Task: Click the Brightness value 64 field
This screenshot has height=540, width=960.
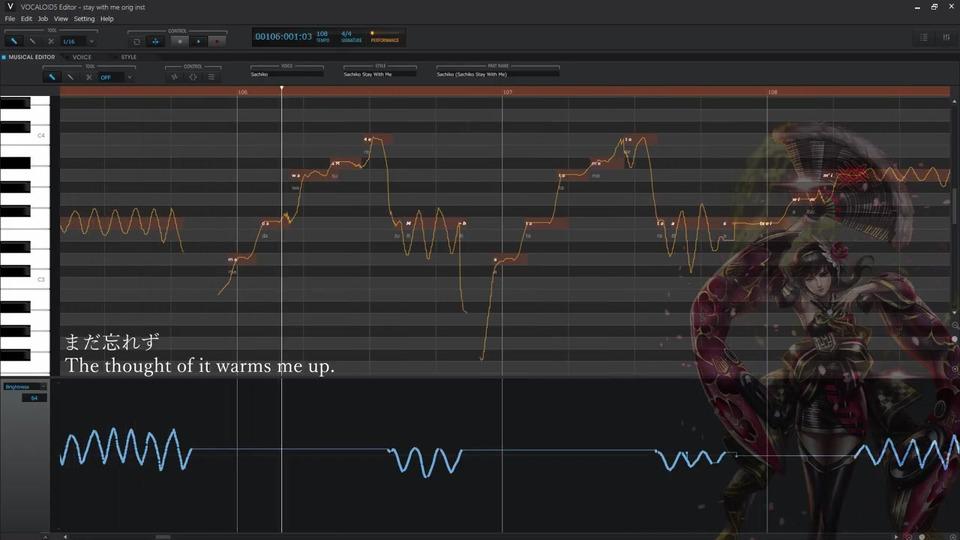Action: pyautogui.click(x=34, y=398)
